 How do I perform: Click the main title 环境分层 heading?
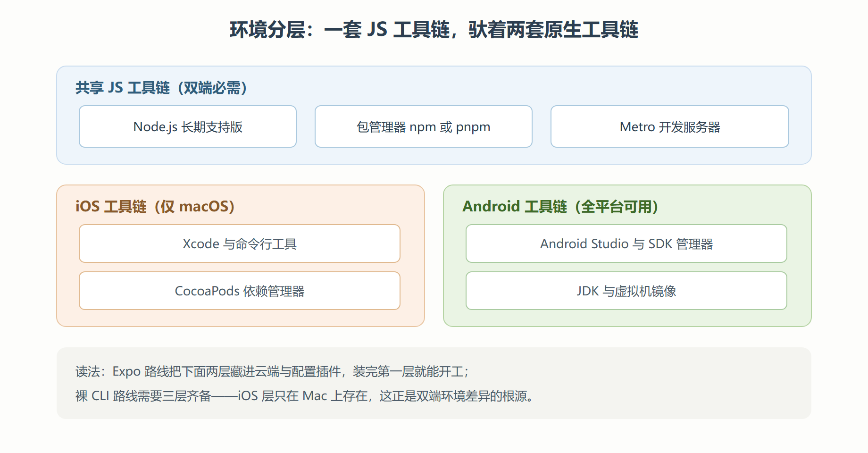pos(434,30)
